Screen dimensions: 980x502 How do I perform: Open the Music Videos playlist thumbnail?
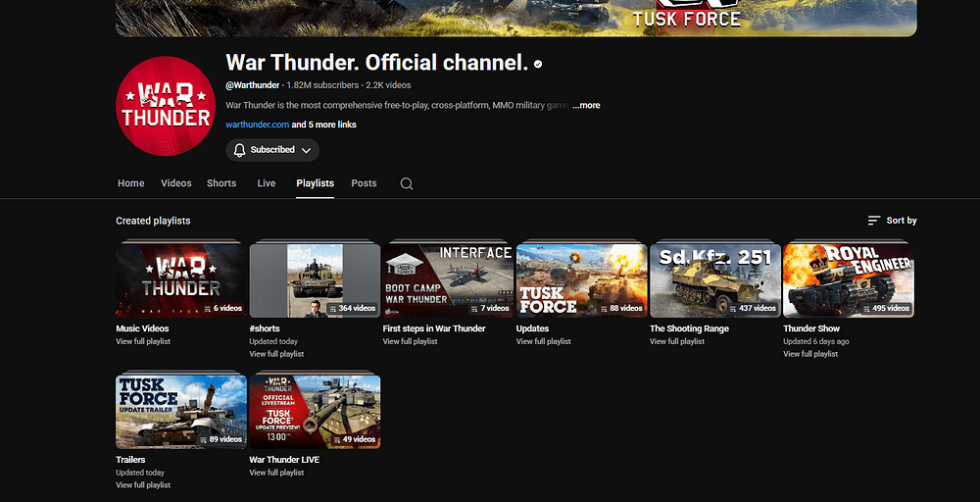point(180,280)
